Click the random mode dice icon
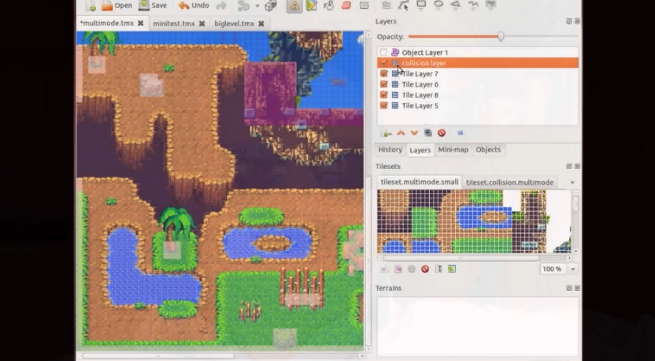 (271, 5)
